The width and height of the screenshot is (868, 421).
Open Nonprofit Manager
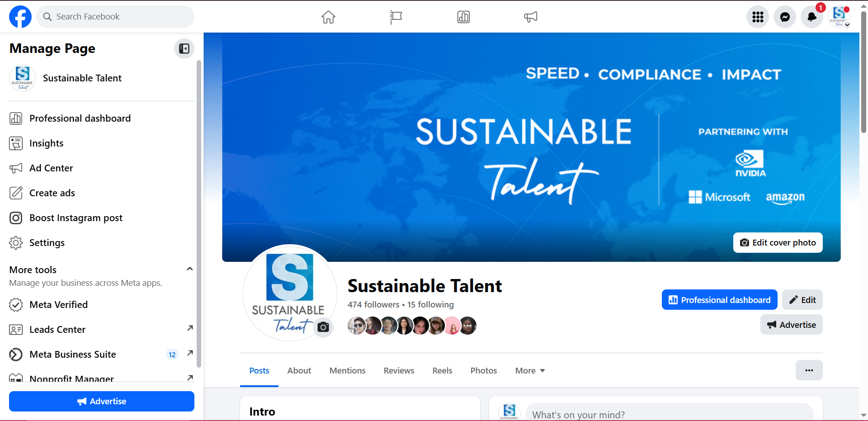click(102, 378)
